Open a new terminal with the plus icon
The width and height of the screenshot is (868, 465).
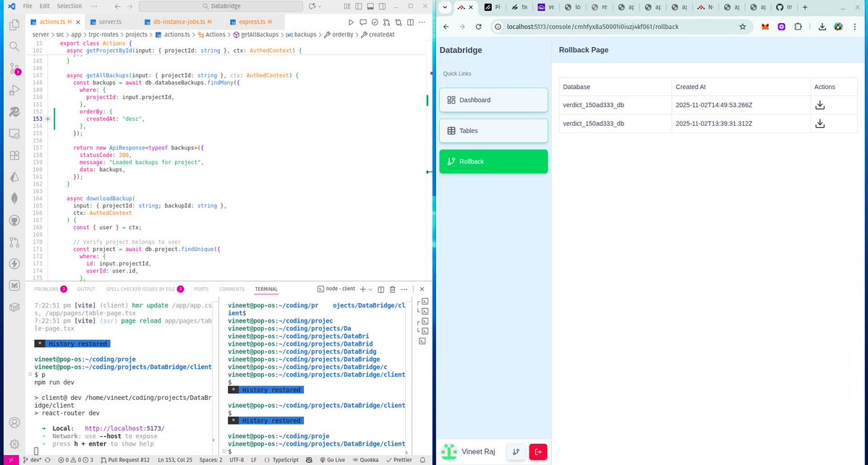click(x=363, y=289)
